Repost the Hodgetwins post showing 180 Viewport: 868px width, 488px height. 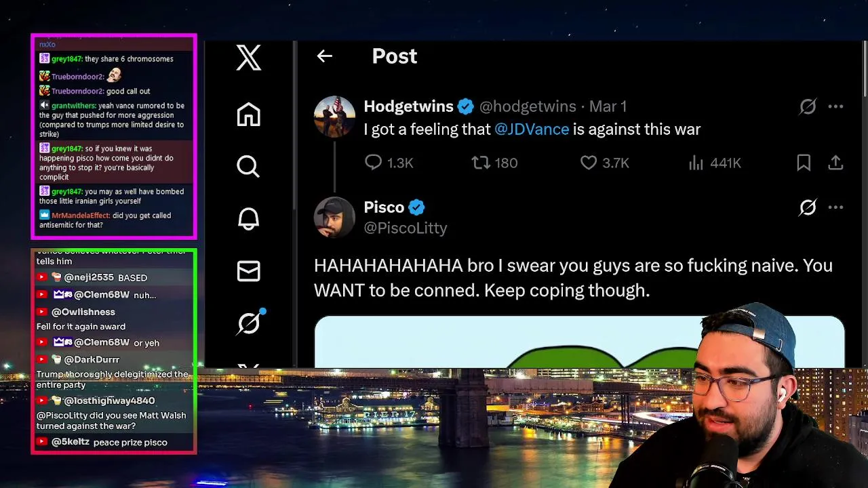(x=481, y=162)
